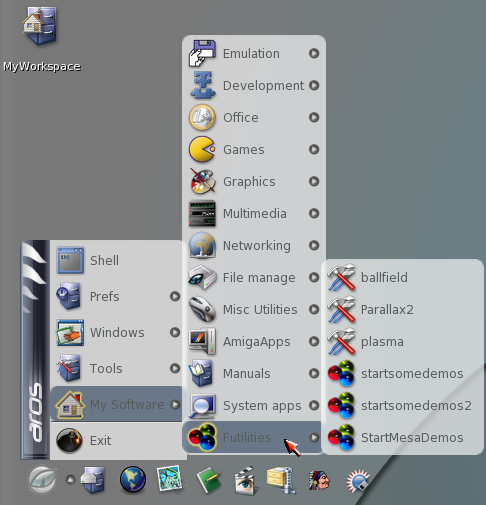Choose Exit in the start menu
486x505 pixels.
click(x=116, y=441)
